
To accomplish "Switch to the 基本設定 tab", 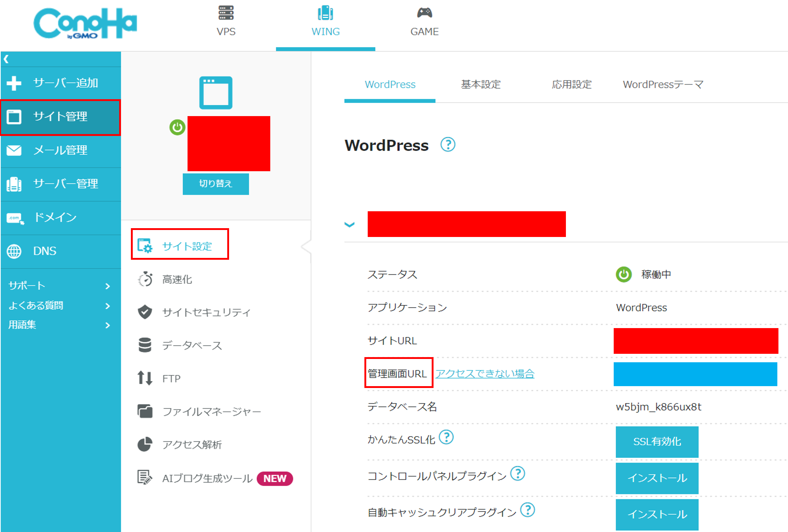I will coord(481,85).
